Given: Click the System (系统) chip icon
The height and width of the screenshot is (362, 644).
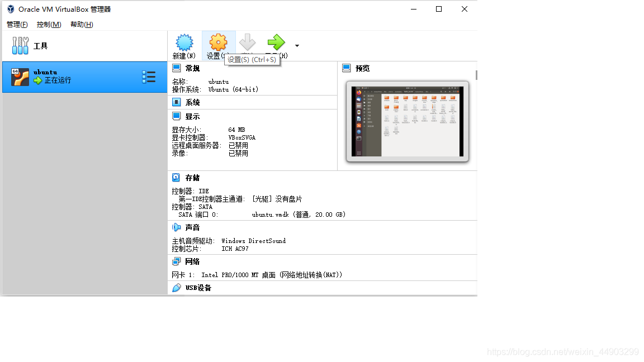Looking at the screenshot, I should tap(177, 102).
